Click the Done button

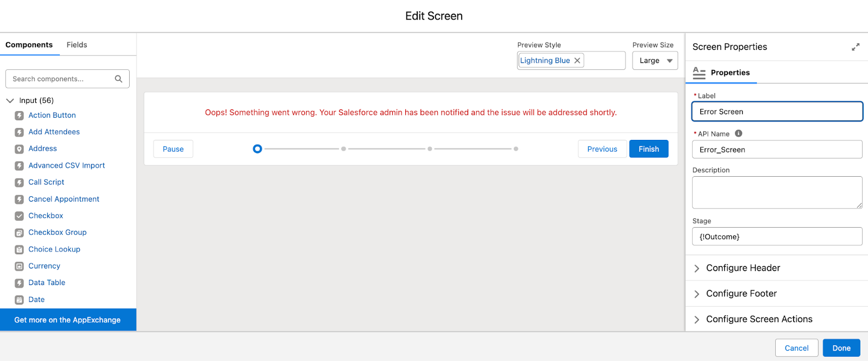click(841, 348)
